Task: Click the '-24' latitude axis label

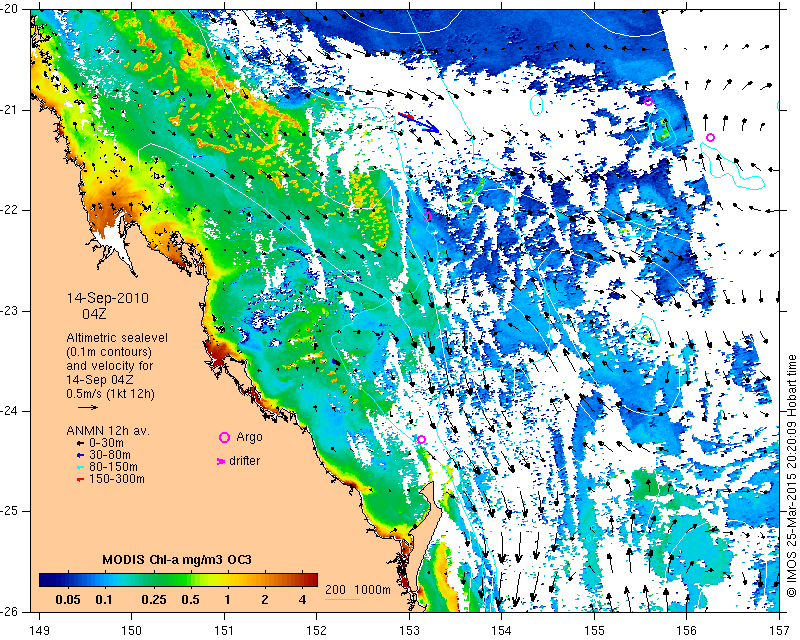Action: tap(9, 411)
